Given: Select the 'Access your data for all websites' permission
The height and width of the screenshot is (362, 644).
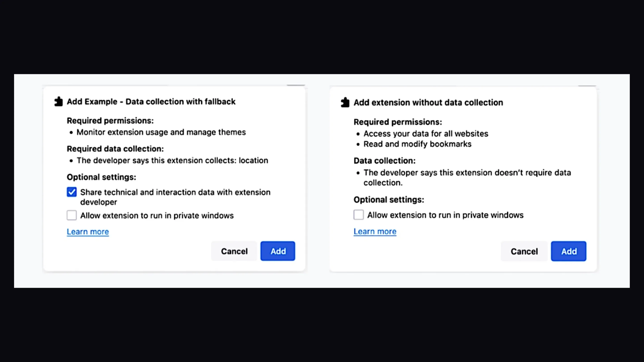Looking at the screenshot, I should (x=426, y=134).
